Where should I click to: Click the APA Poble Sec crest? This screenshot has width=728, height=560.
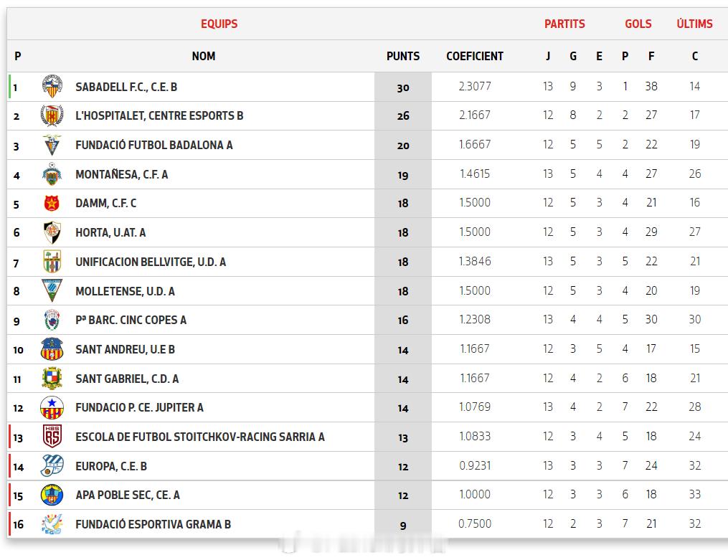pos(52,495)
